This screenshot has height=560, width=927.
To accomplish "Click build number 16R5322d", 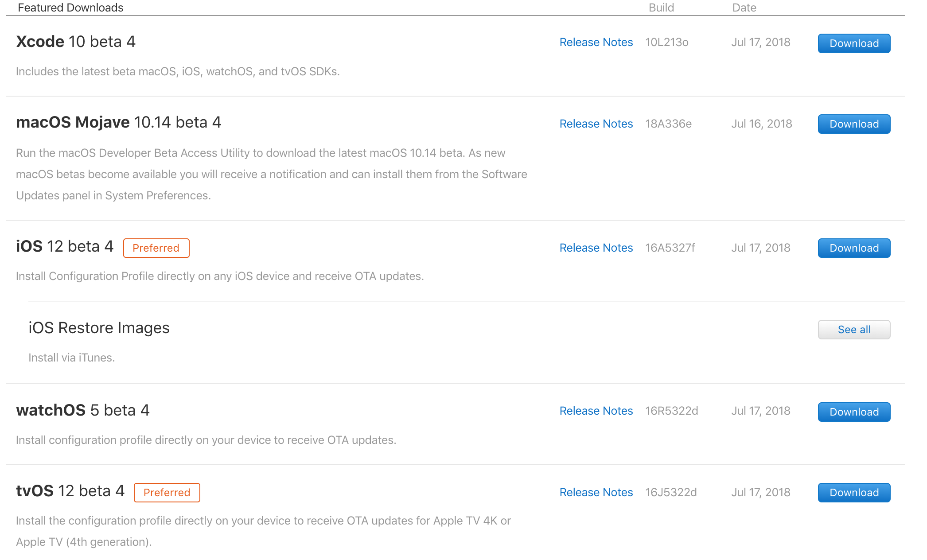I will coord(671,411).
